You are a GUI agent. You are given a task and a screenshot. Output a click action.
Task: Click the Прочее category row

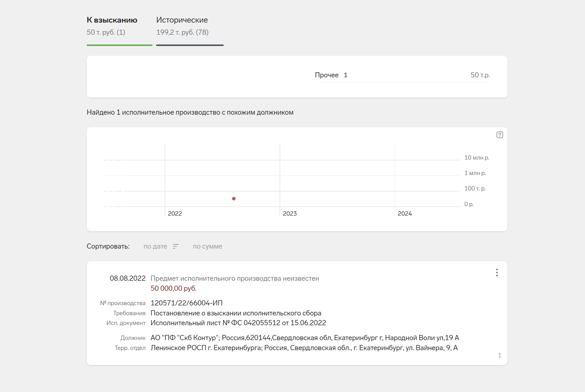(402, 75)
